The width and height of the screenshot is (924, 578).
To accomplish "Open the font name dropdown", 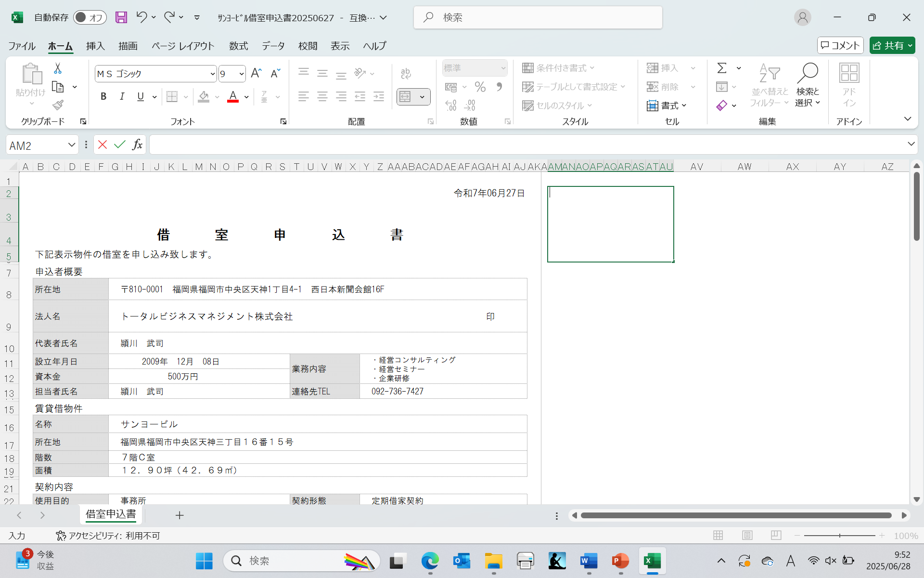I will [x=212, y=74].
